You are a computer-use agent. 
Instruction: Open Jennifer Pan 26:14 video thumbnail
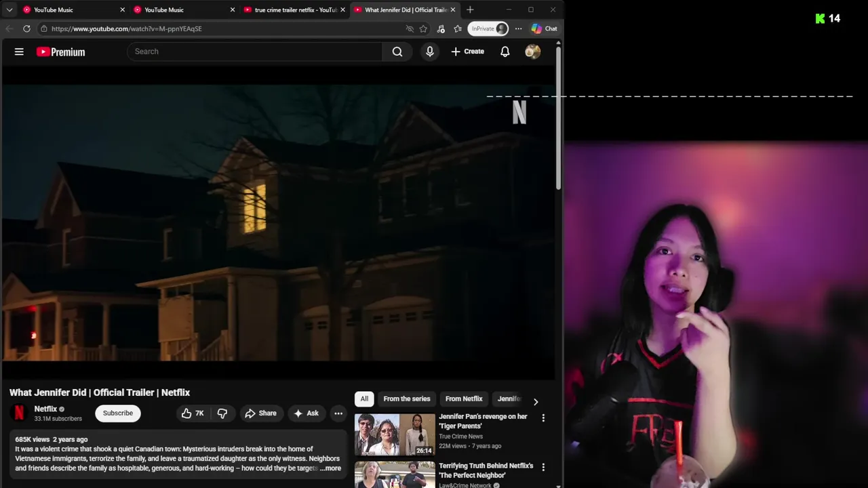395,434
